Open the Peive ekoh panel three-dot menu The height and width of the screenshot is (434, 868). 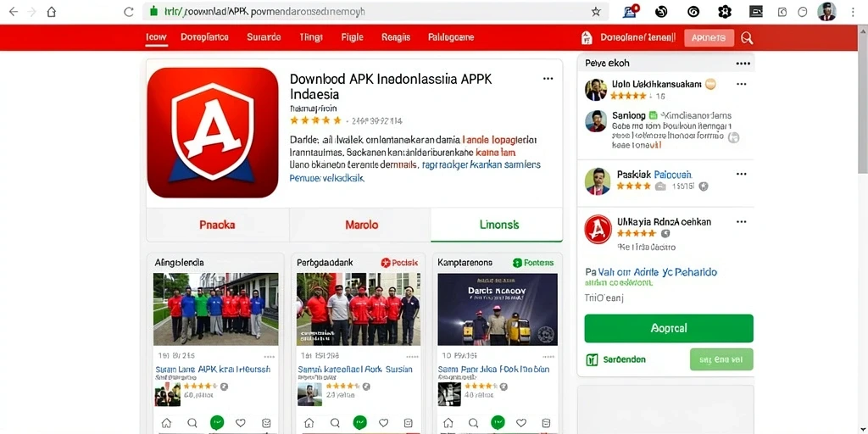click(743, 64)
